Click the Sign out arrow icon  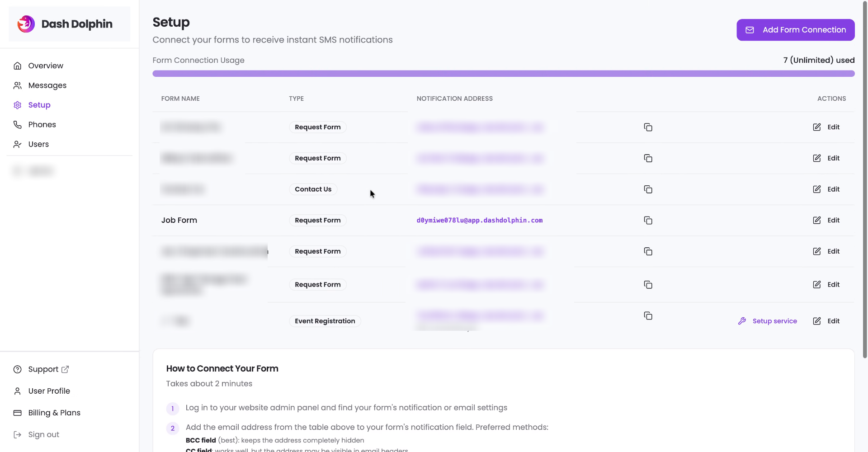tap(18, 434)
